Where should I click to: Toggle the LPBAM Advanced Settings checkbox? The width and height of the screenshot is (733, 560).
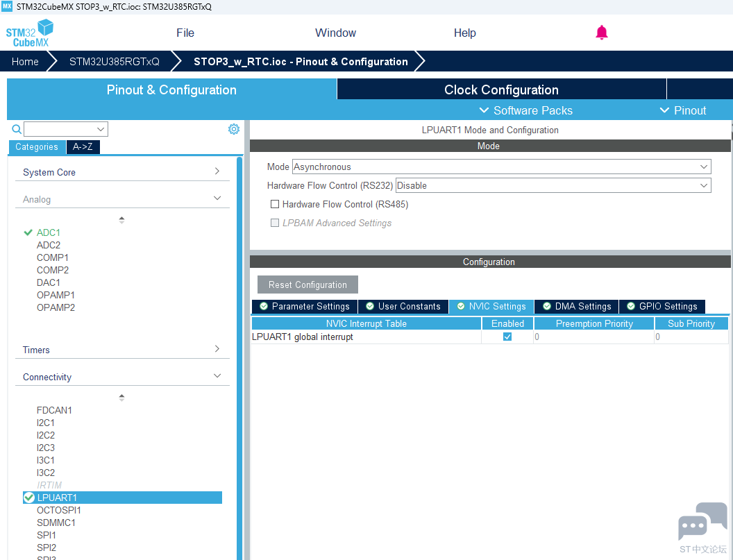275,223
